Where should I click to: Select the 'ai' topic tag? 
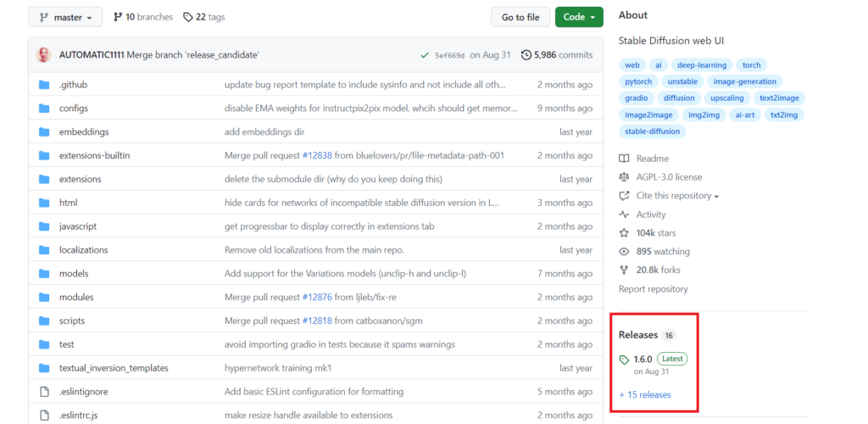(x=659, y=65)
